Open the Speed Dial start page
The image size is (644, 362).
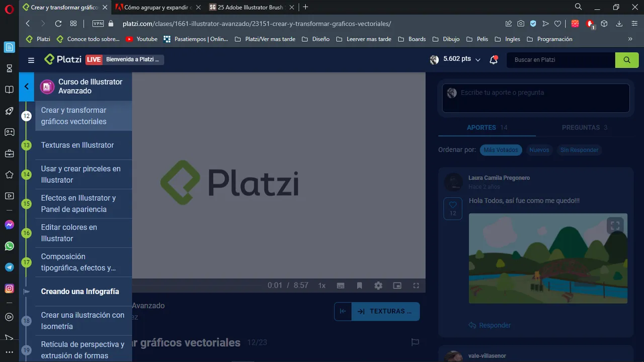click(x=73, y=24)
